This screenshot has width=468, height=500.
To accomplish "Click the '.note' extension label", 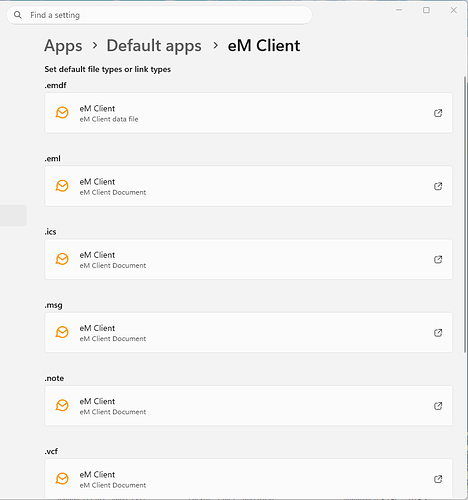I will pos(54,378).
